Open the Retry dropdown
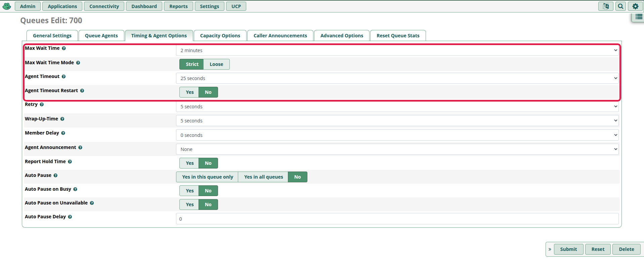 [x=397, y=107]
